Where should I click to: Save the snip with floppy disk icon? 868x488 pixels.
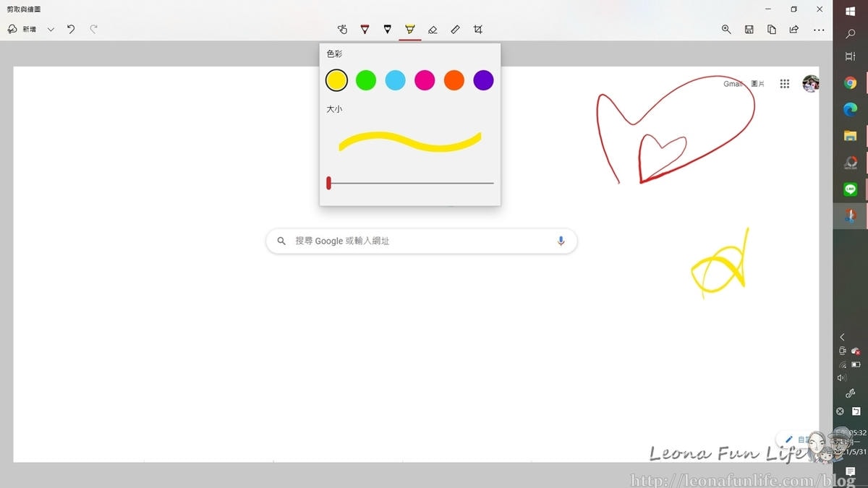pos(749,30)
